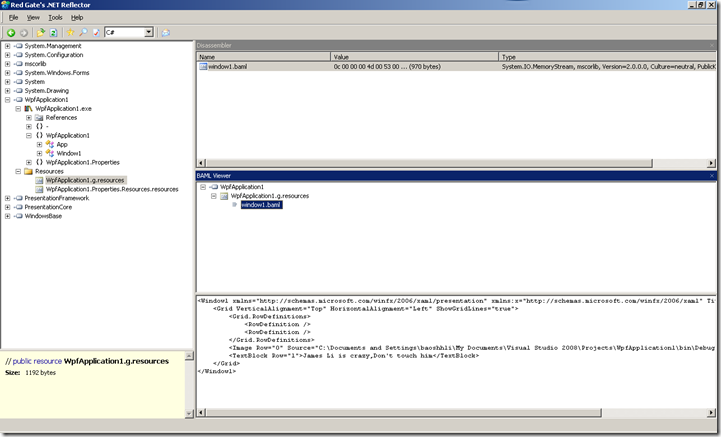
Task: Click the Image Row="0" XAML line
Action: click(472, 348)
